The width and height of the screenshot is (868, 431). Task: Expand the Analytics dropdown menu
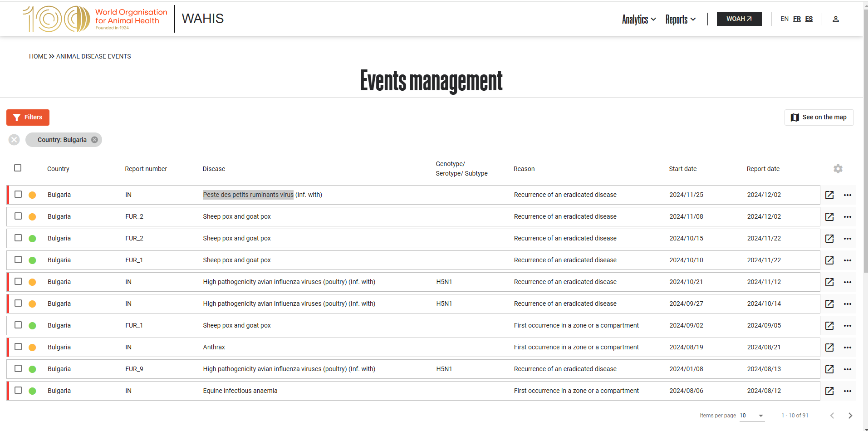638,19
